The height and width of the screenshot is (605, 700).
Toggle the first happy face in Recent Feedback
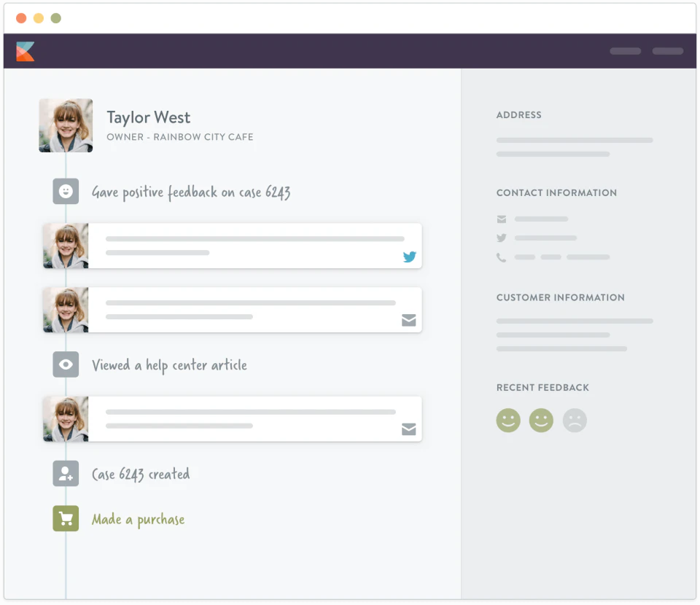point(508,420)
